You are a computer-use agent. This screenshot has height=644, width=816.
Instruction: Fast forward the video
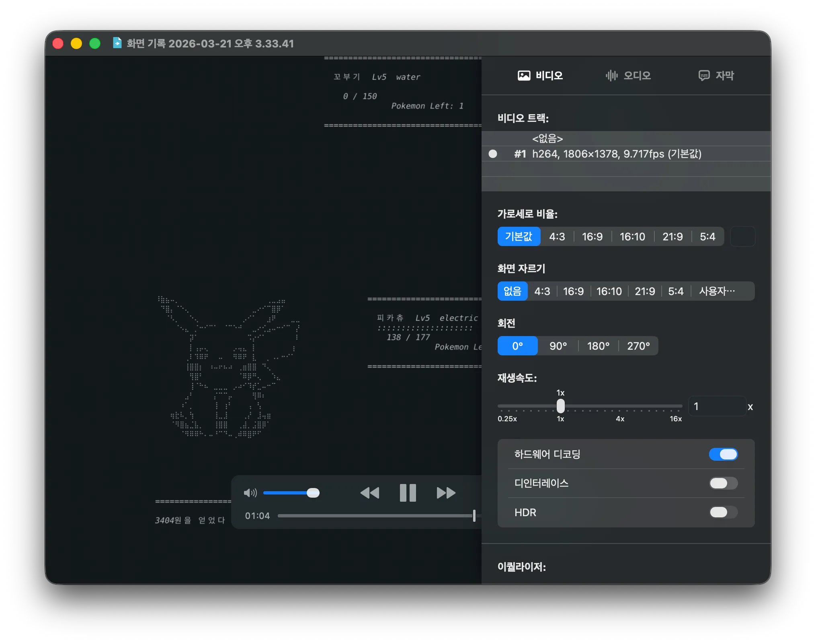446,493
